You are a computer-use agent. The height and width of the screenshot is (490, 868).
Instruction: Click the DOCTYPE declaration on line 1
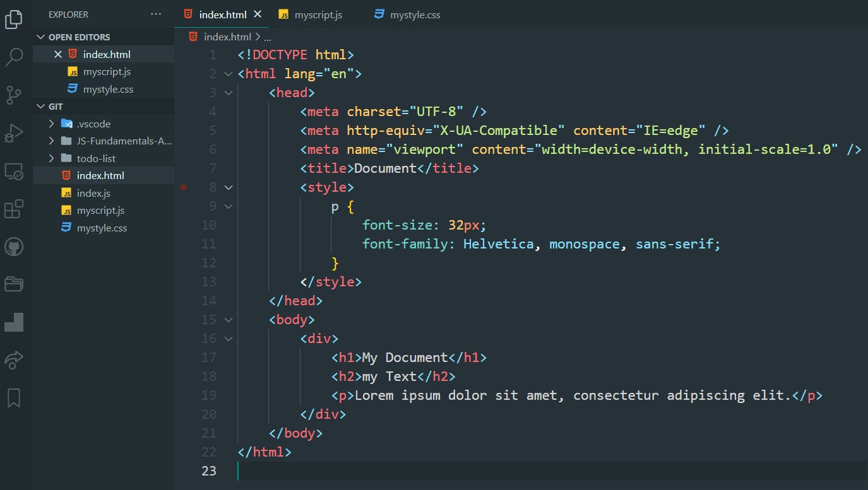(296, 55)
